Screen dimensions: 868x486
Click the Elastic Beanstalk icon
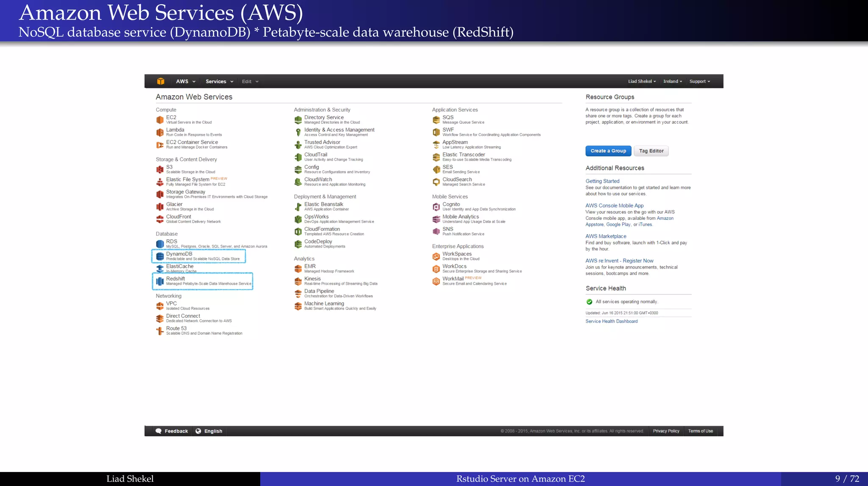click(x=298, y=207)
